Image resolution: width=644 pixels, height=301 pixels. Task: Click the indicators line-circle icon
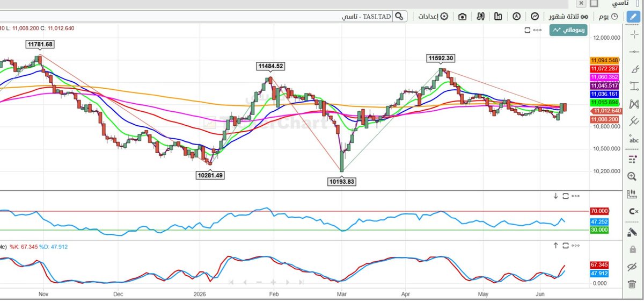535,17
